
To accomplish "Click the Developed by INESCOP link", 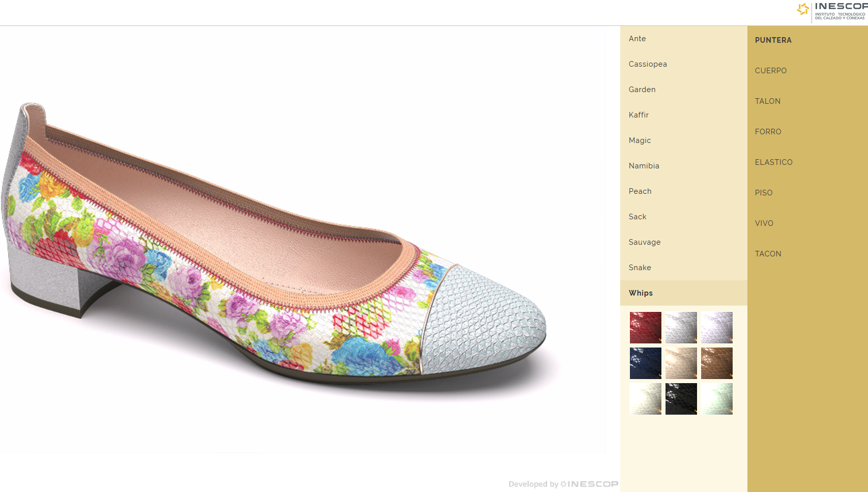I will (x=563, y=484).
